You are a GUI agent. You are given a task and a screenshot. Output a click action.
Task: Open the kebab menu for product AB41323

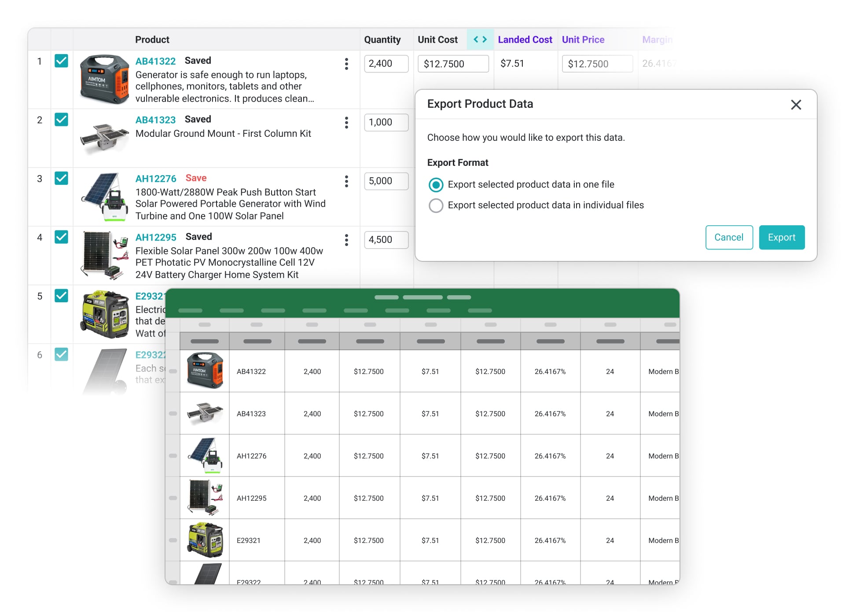346,123
